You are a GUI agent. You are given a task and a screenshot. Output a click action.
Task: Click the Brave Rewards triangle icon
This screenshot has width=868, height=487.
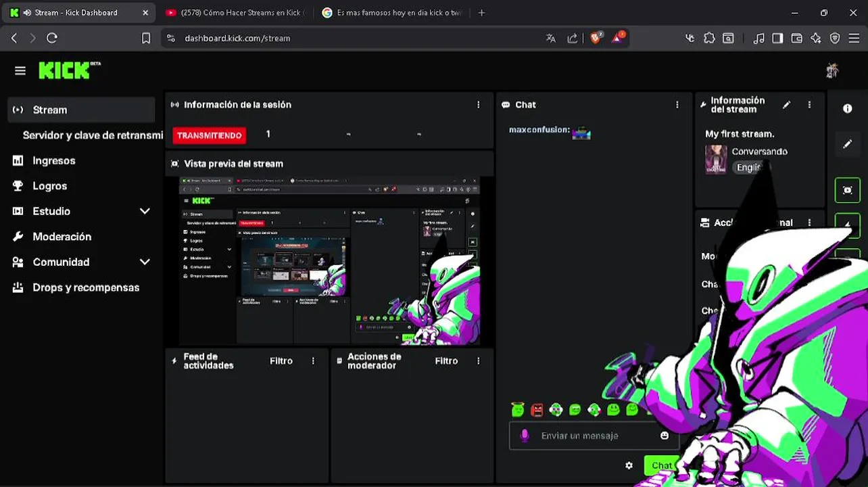pyautogui.click(x=618, y=38)
